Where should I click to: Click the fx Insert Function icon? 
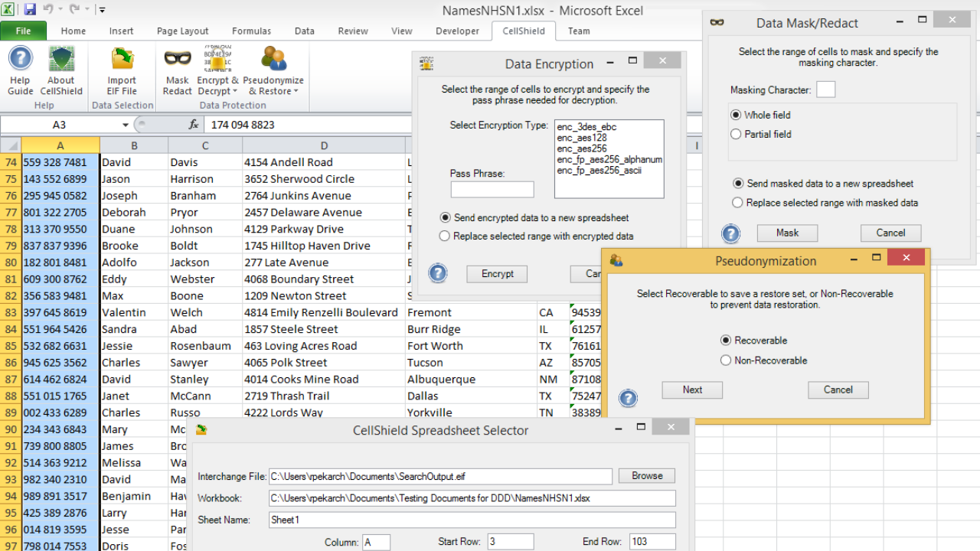[194, 125]
